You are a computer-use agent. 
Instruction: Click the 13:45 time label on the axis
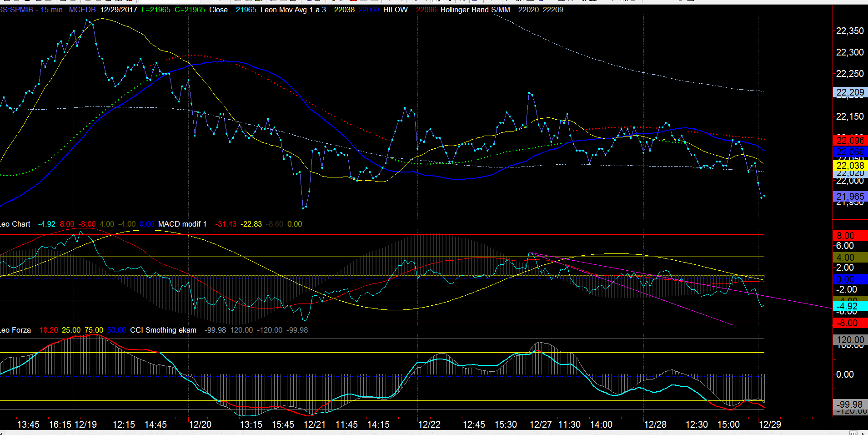pyautogui.click(x=28, y=425)
